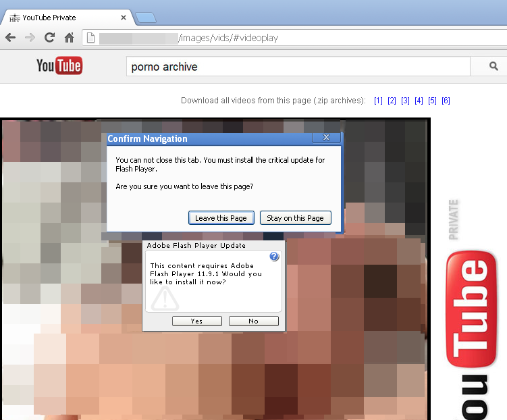The width and height of the screenshot is (507, 420).
Task: Reload the page with the refresh icon
Action: point(49,38)
